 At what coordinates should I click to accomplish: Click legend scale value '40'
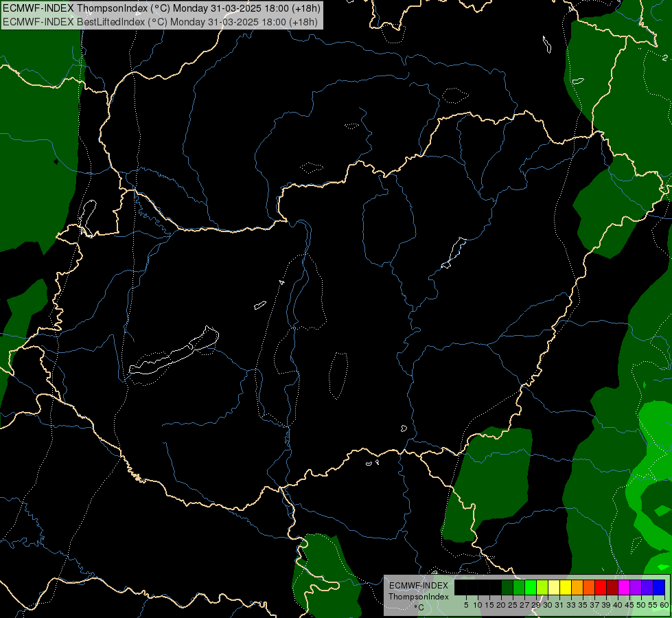click(618, 605)
